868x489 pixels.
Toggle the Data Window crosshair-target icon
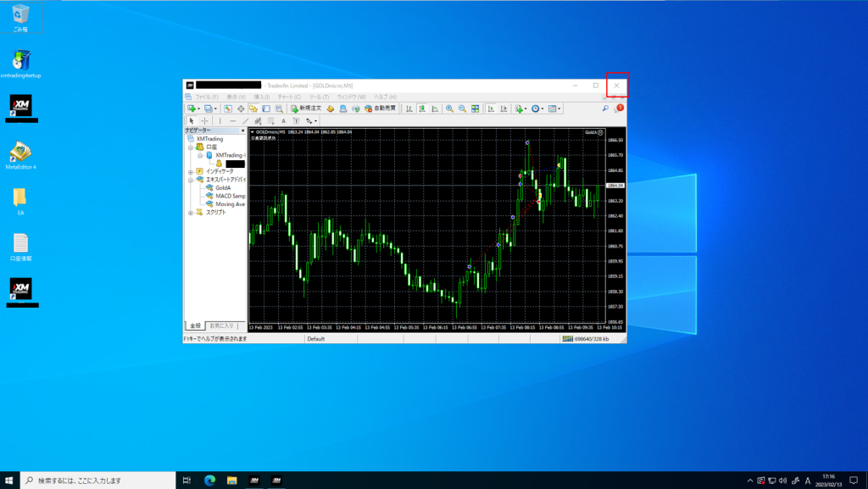coord(241,109)
